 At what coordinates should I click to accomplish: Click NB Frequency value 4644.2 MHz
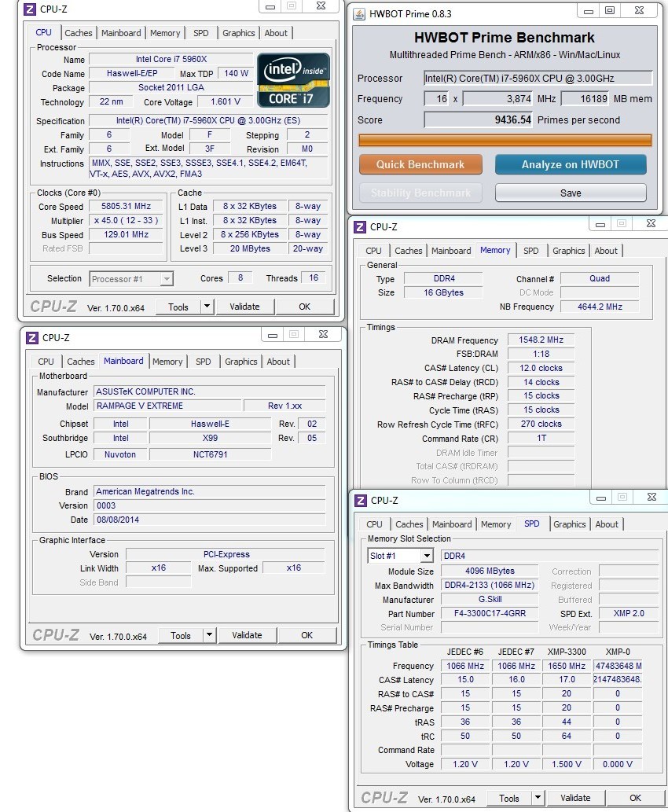[600, 307]
